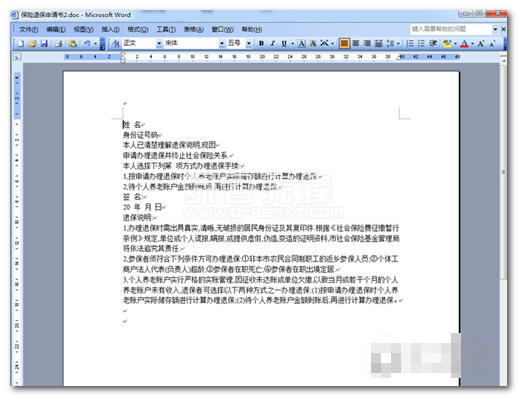This screenshot has width=518, height=397.
Task: Click the numbered list icon
Action: pyautogui.click(x=410, y=43)
